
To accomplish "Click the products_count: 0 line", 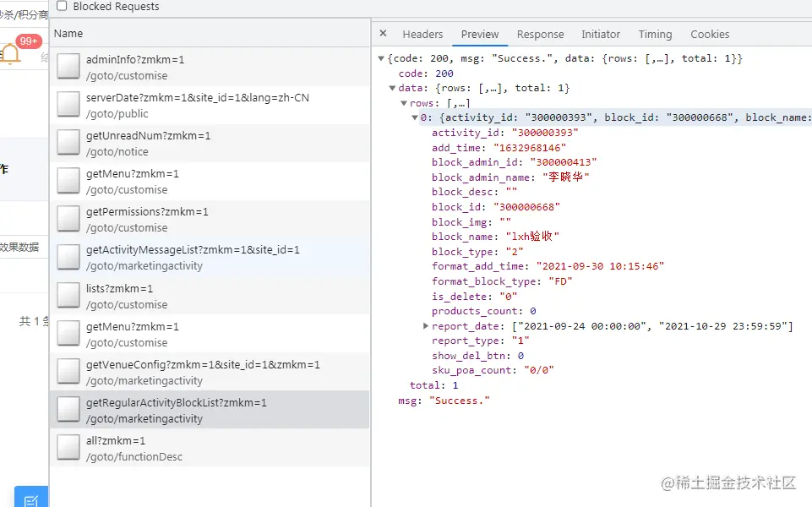I will click(483, 311).
